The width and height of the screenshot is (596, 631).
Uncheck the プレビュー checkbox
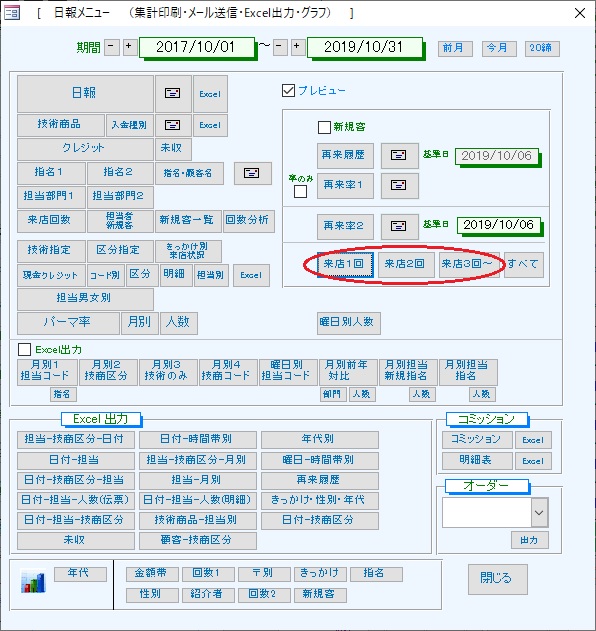point(289,91)
